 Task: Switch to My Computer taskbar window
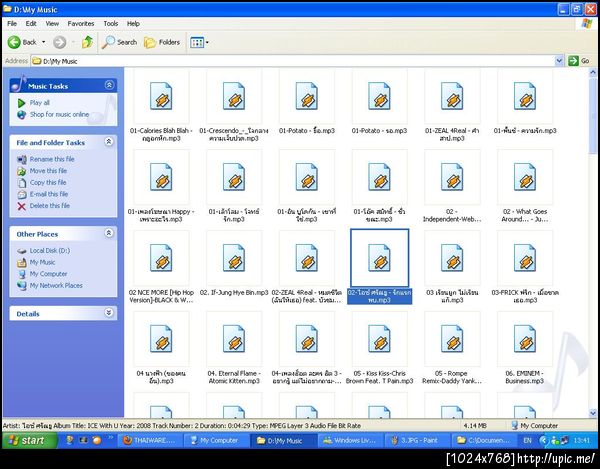tap(217, 440)
